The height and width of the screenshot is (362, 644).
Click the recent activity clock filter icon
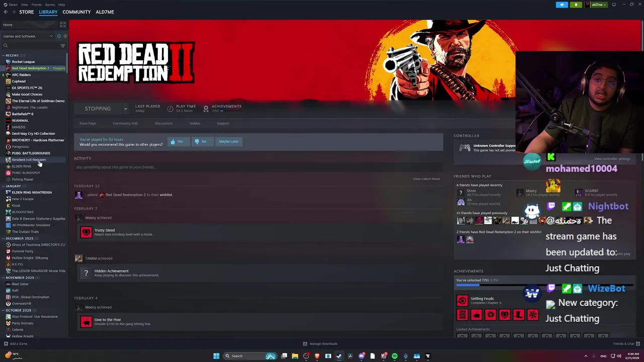coord(58,36)
